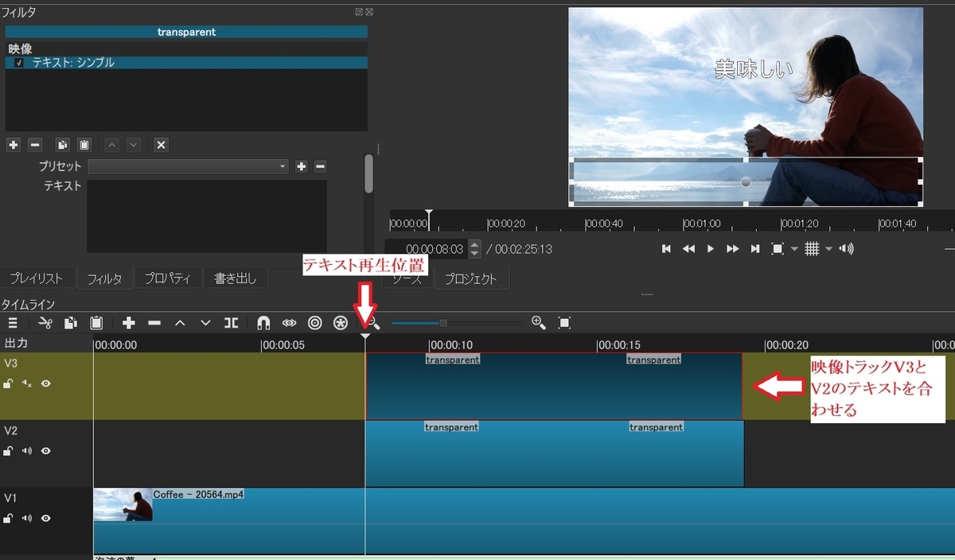
Task: Toggle the Ripple concentric circle icon
Action: (x=315, y=323)
